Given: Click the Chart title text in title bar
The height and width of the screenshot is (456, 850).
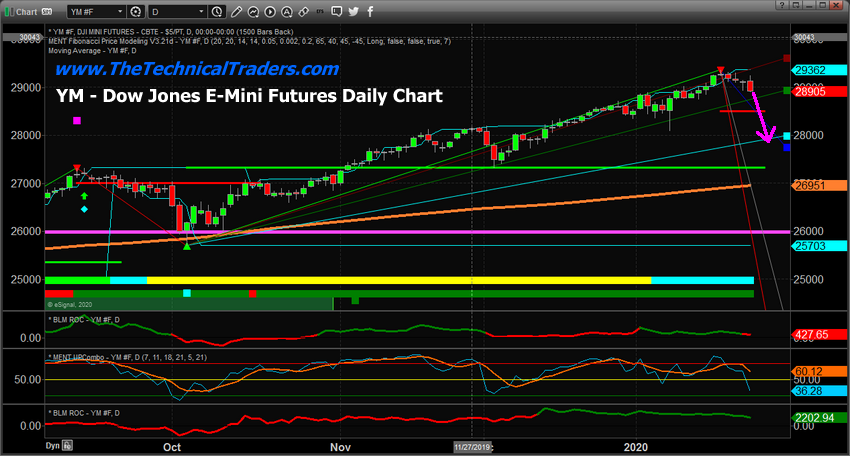Looking at the screenshot, I should (27, 11).
